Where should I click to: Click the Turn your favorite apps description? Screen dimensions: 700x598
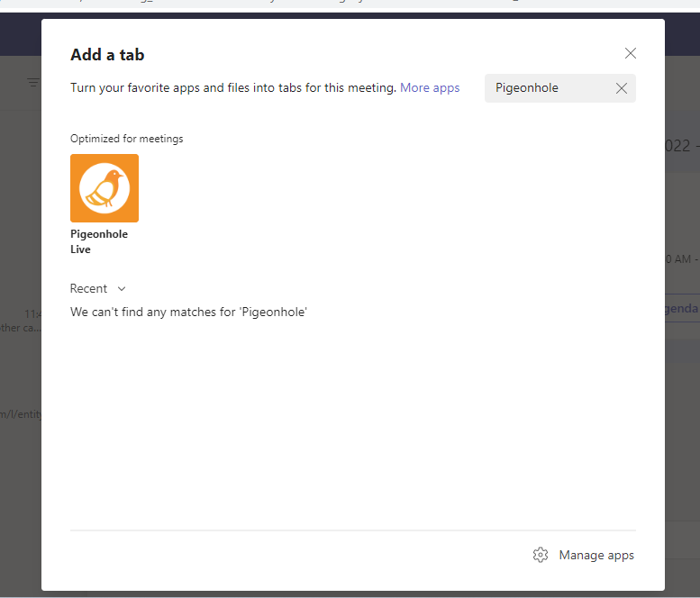click(x=233, y=88)
